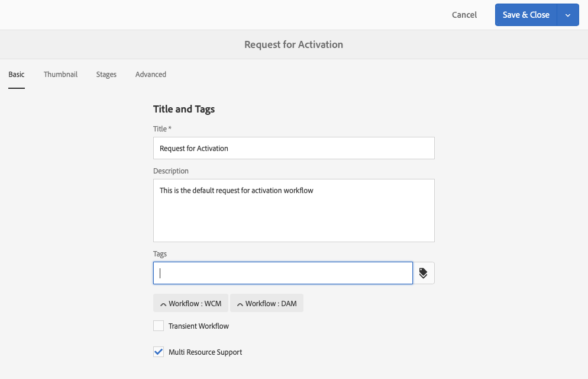Click the Multi Resource Support label text
588x379 pixels.
tap(205, 352)
